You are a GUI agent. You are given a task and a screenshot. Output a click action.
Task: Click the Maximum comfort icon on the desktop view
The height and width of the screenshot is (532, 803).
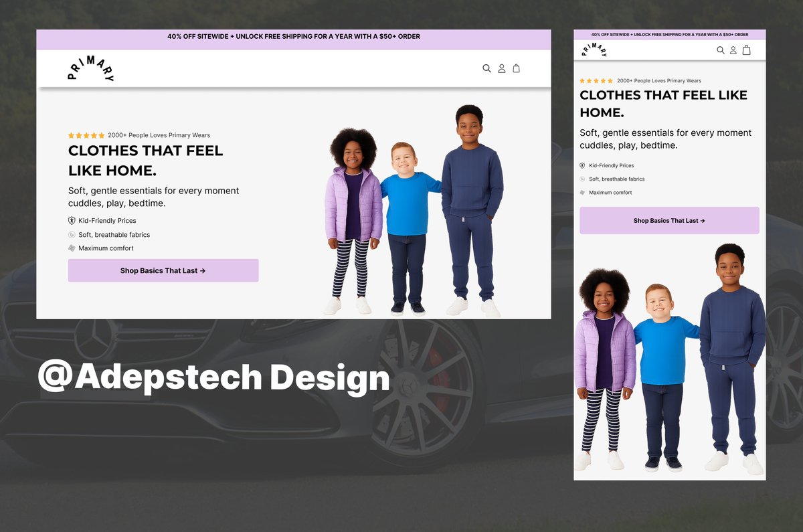(72, 248)
